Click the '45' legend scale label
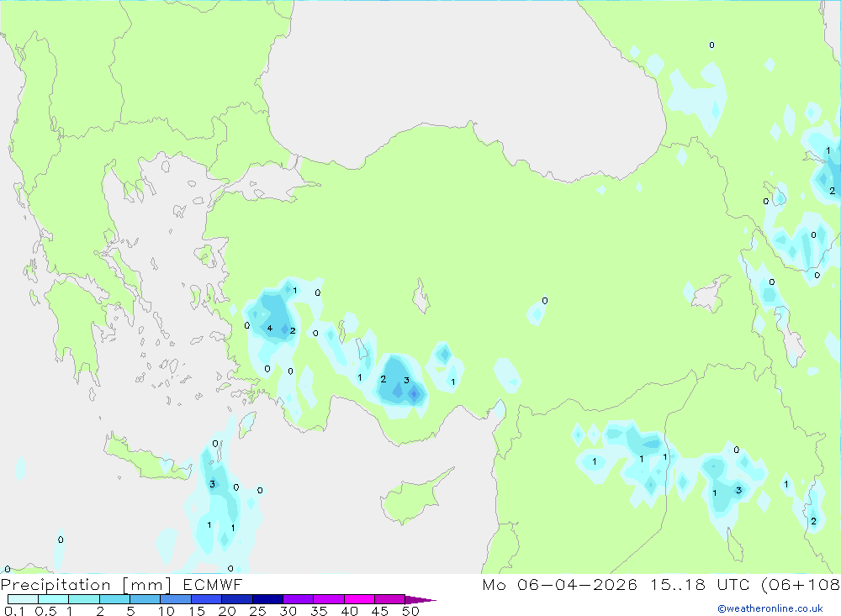841x616 pixels. tap(380, 611)
